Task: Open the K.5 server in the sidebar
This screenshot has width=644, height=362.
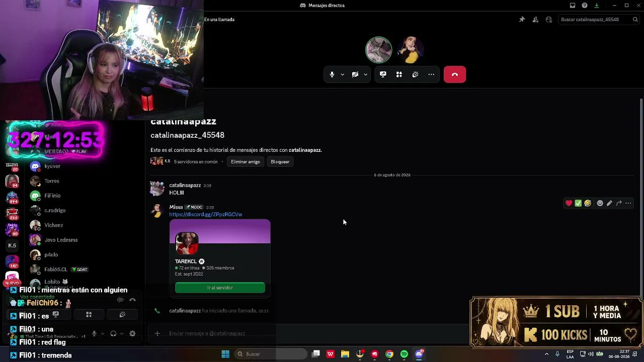Action: pyautogui.click(x=12, y=245)
